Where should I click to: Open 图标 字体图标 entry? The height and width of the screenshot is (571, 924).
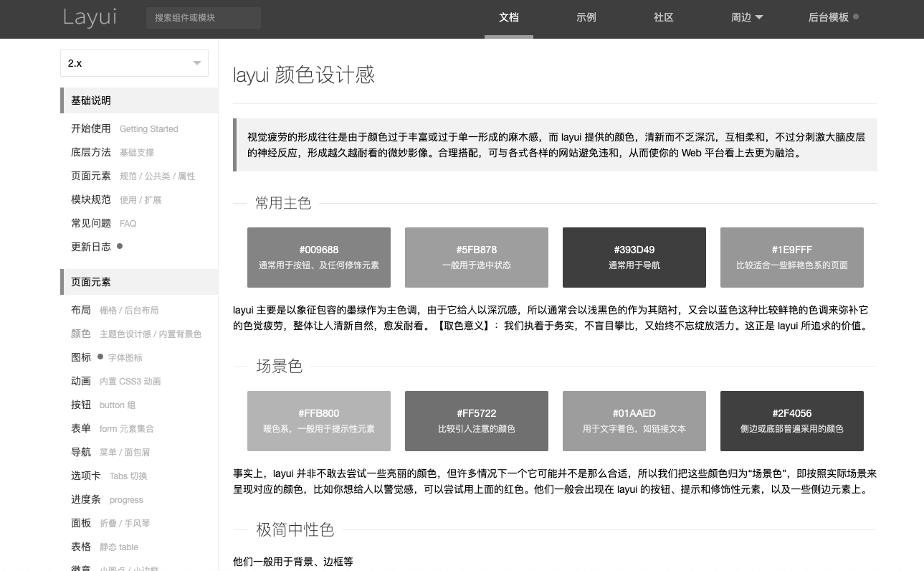coord(107,357)
